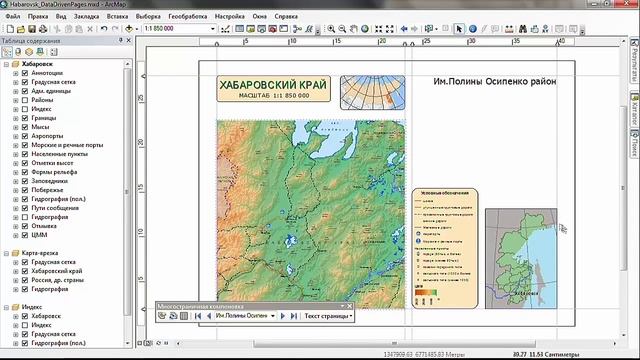The width and height of the screenshot is (640, 360).
Task: Open the Search window toolbar icon
Action: tap(262, 29)
